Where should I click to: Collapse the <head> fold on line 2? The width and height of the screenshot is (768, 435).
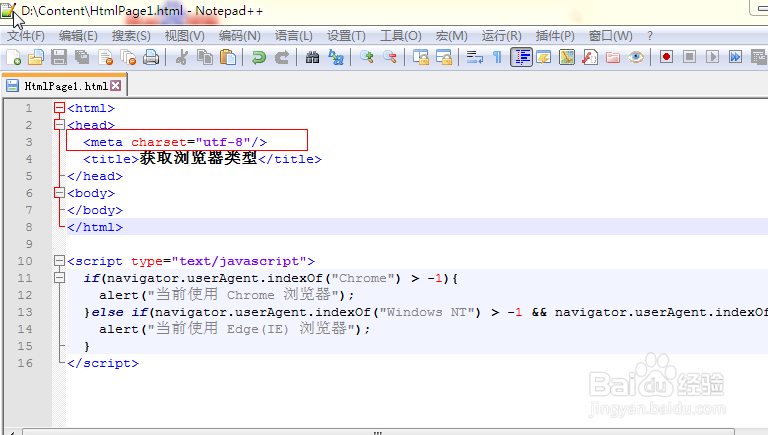(x=59, y=125)
